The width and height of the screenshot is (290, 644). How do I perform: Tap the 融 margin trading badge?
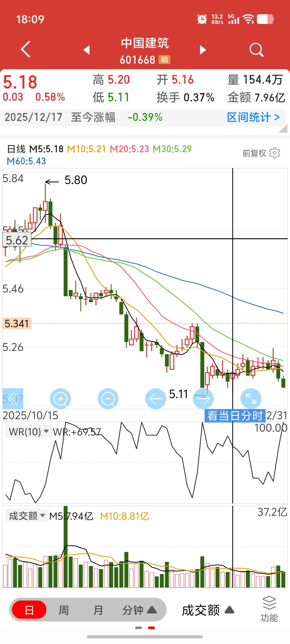click(x=164, y=60)
